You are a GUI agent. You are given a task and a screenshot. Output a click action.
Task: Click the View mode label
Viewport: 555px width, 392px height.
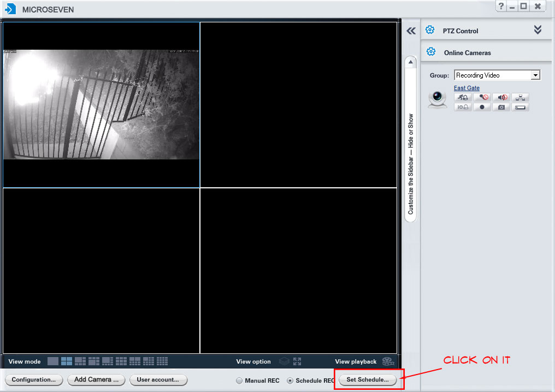[x=25, y=361]
